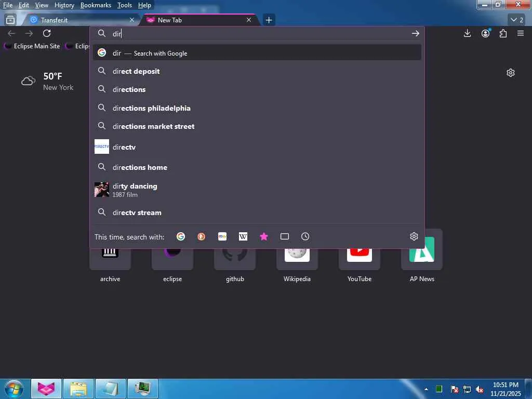The image size is (532, 399).
Task: Select 'dir — Search with Google' result
Action: [x=257, y=53]
